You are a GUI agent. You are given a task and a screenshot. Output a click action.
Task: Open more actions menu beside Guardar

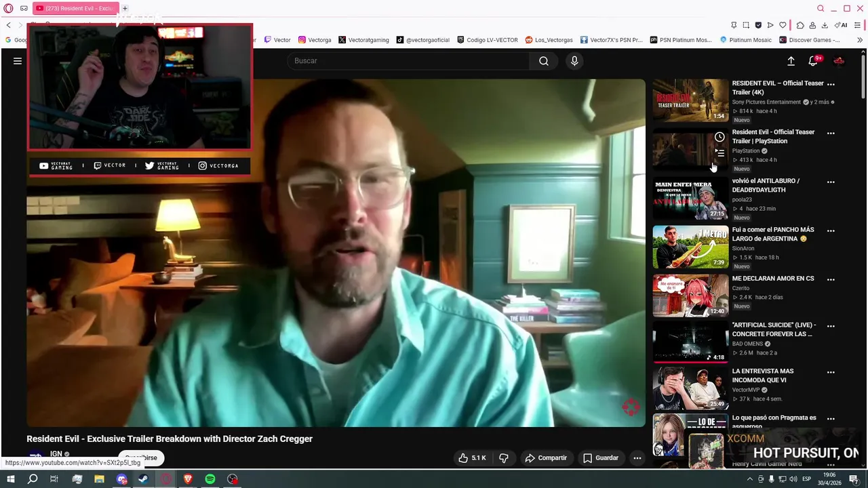pos(637,458)
